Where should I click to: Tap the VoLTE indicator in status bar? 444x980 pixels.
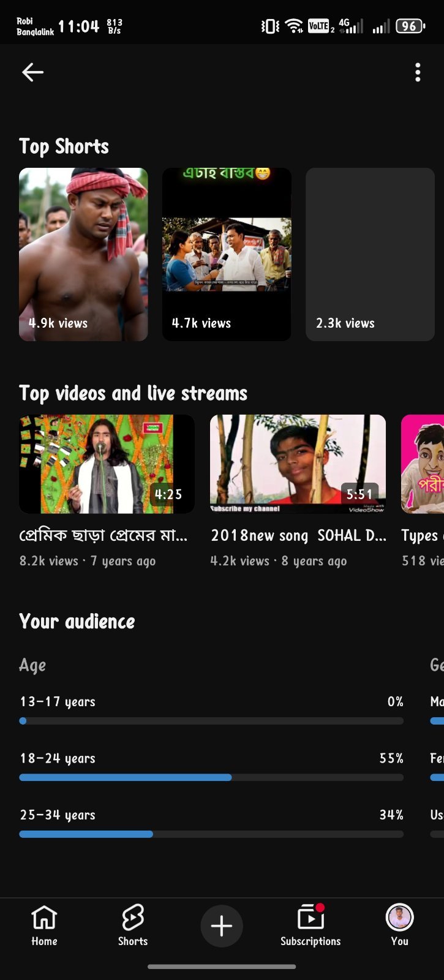(320, 26)
